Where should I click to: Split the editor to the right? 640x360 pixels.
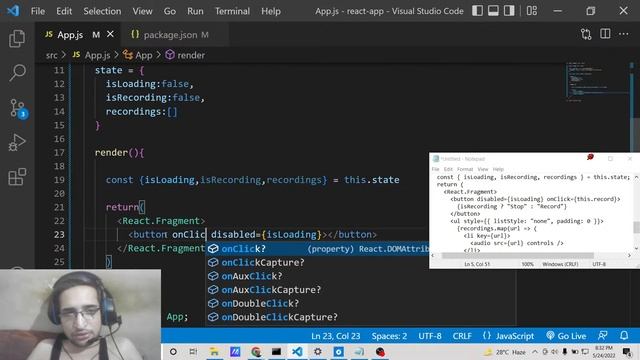605,34
